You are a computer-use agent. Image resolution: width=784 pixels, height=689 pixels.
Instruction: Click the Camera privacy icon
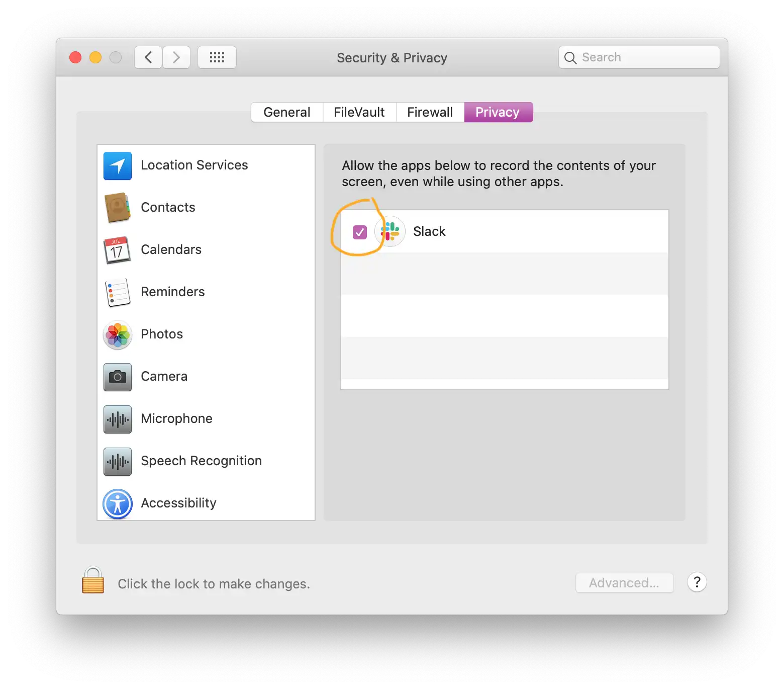click(117, 377)
